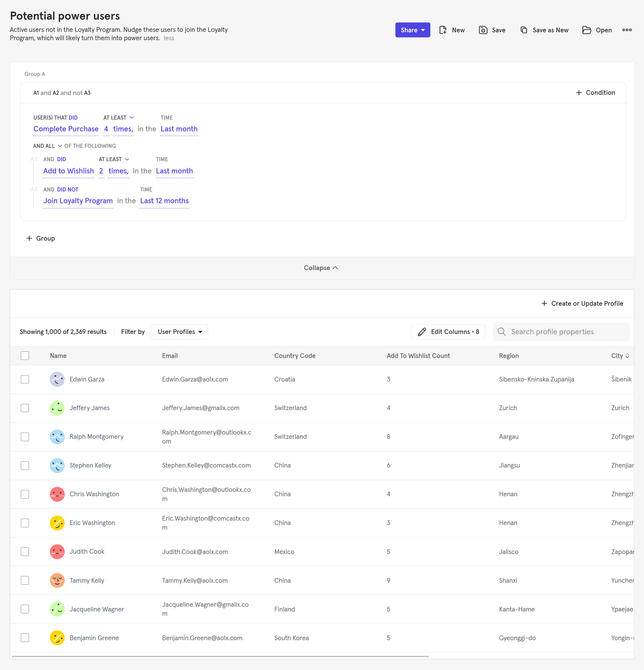Open the Share dropdown button
This screenshot has height=670, width=644.
[x=412, y=30]
